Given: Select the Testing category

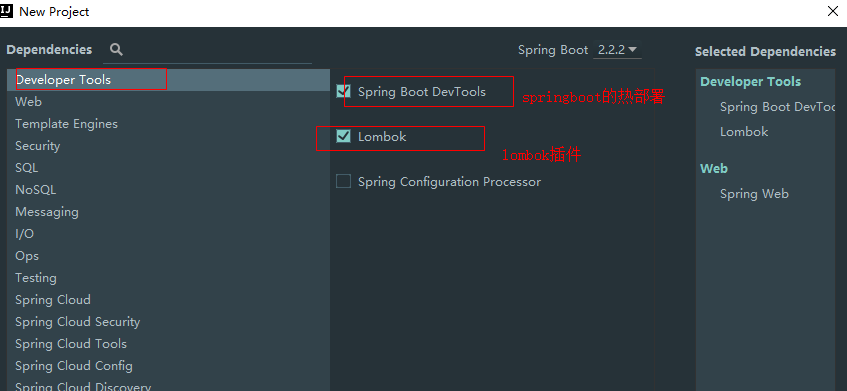Looking at the screenshot, I should [168, 278].
